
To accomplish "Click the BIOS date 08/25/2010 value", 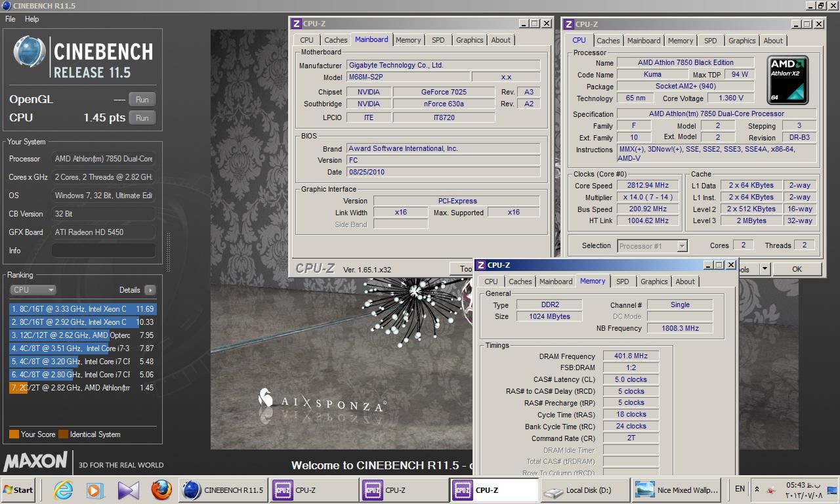I will pyautogui.click(x=444, y=172).
